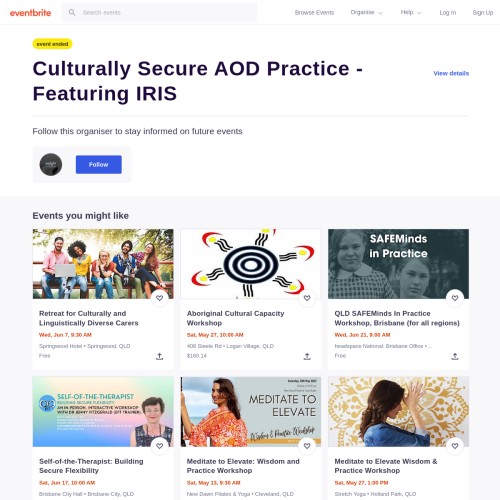This screenshot has width=500, height=500.
Task: Click the search magnifier icon
Action: 72,13
